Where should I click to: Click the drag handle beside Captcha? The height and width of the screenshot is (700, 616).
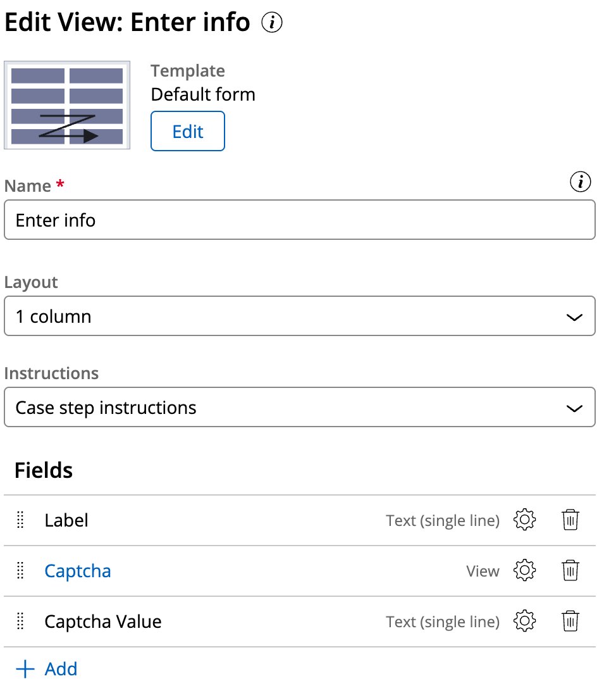click(20, 570)
